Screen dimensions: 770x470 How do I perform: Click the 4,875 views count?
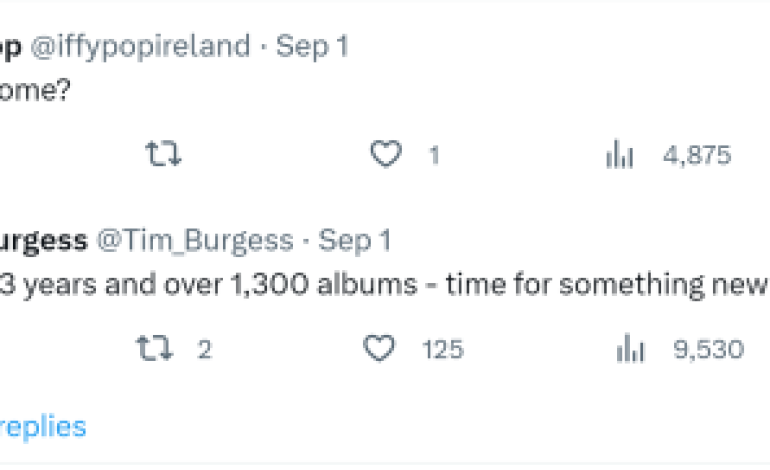pyautogui.click(x=696, y=155)
